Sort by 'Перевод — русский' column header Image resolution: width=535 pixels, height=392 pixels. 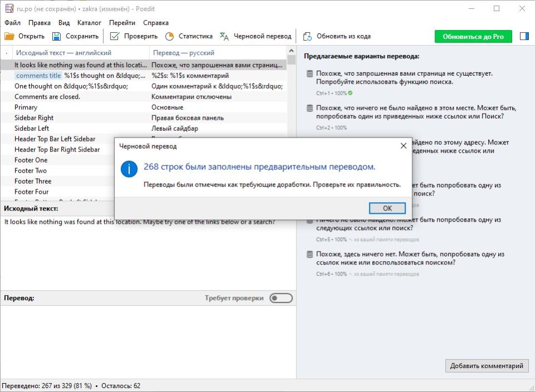point(183,53)
